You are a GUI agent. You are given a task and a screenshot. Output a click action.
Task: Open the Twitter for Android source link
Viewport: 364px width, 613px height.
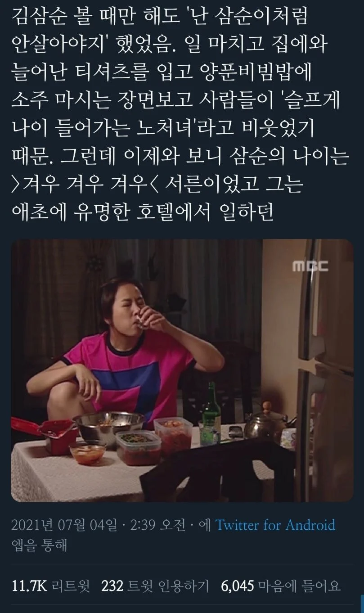pyautogui.click(x=275, y=525)
